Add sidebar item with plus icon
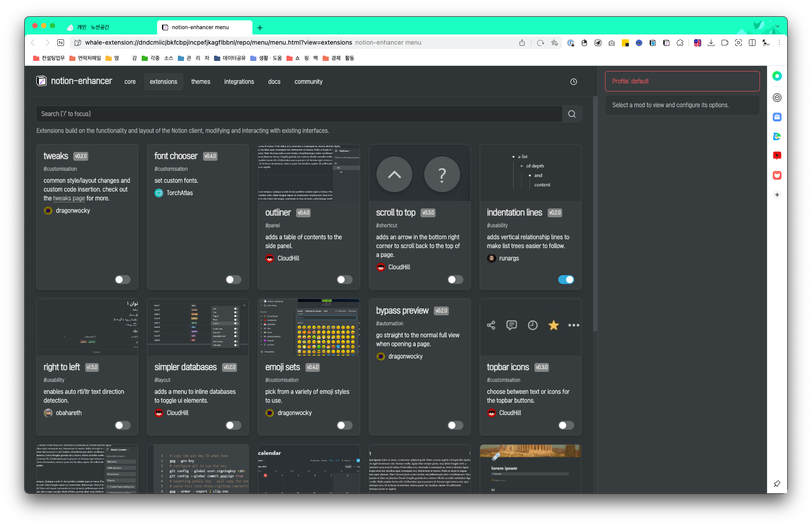The image size is (812, 526). 777,195
